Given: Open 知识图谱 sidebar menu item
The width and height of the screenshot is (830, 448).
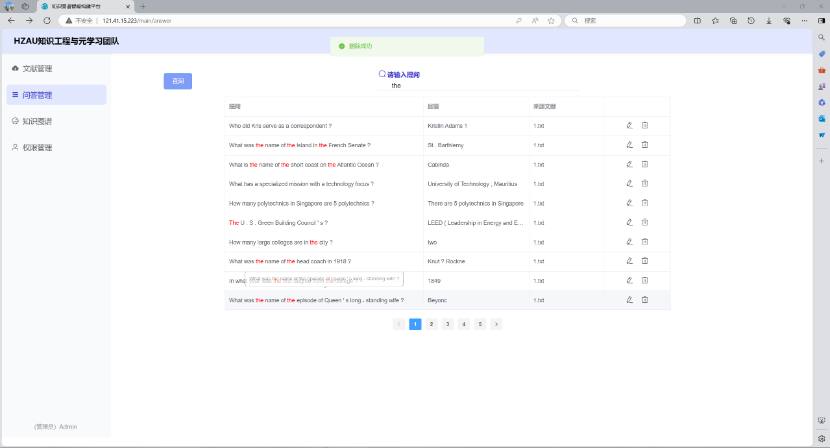Looking at the screenshot, I should click(37, 121).
